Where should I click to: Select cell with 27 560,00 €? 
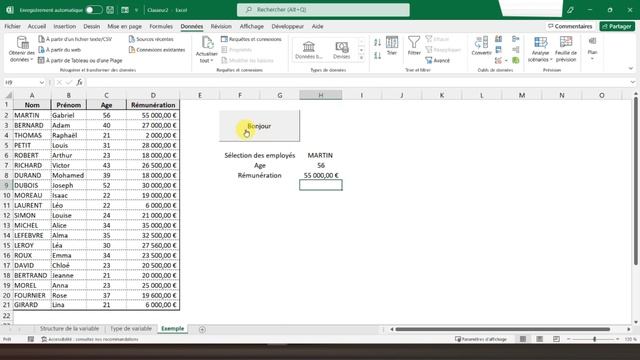(x=153, y=245)
